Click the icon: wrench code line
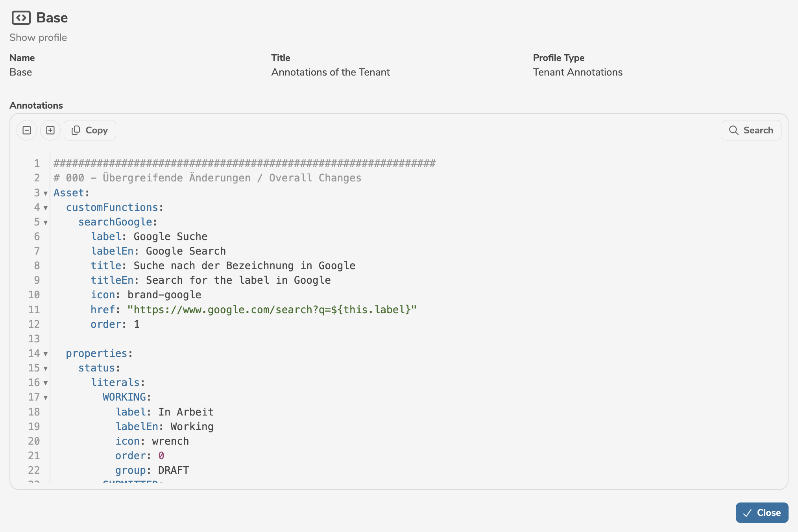The width and height of the screenshot is (798, 532). point(152,441)
